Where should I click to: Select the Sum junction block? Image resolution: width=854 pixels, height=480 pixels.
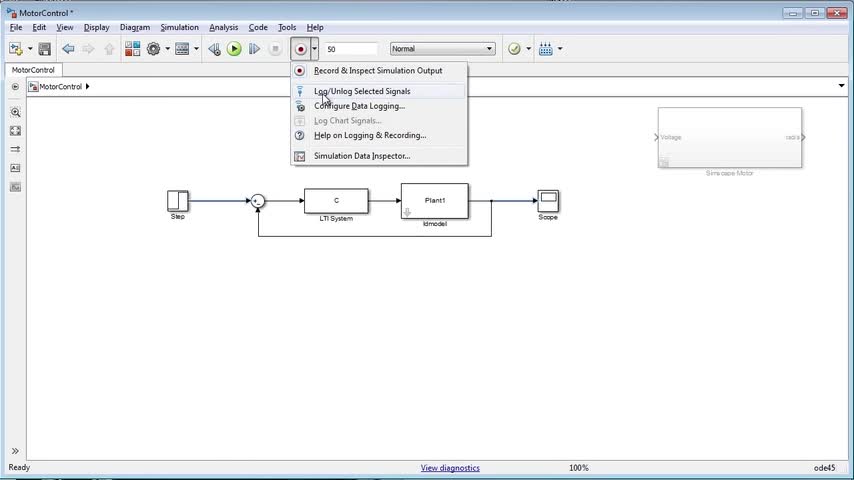click(258, 201)
